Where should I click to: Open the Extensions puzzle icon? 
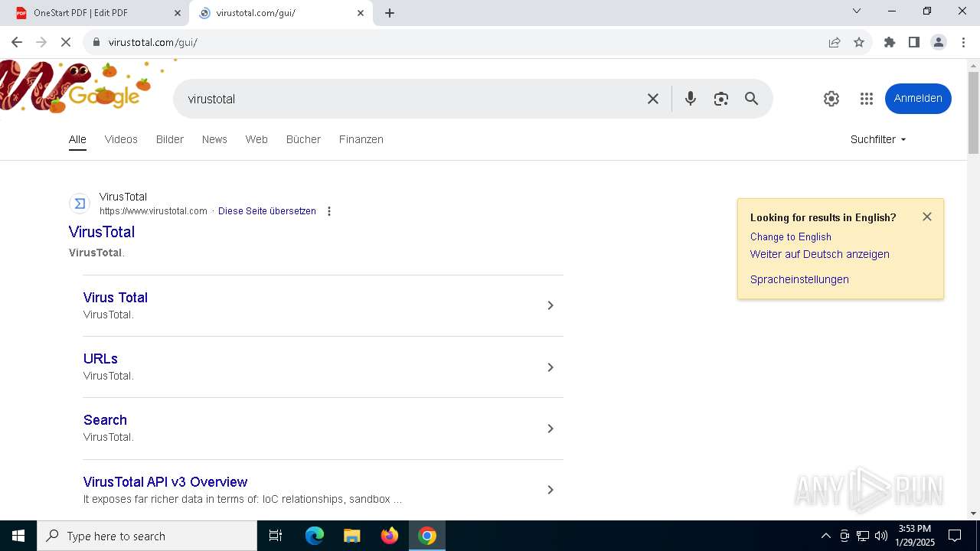[890, 42]
